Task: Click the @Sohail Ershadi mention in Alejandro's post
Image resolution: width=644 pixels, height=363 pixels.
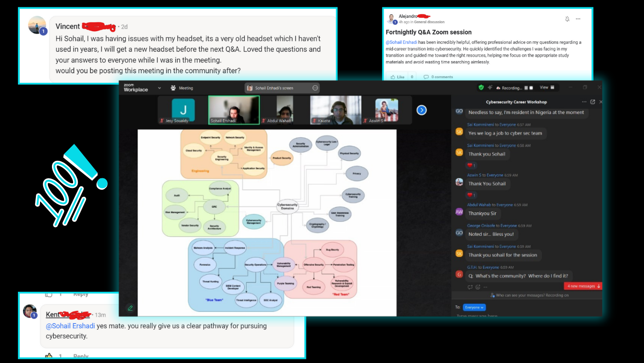Action: click(402, 42)
